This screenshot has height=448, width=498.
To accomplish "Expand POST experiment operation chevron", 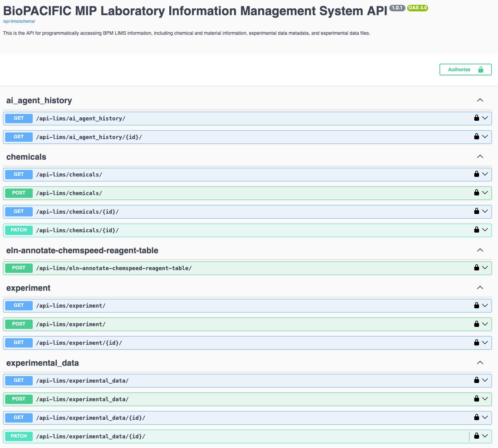I will point(485,324).
